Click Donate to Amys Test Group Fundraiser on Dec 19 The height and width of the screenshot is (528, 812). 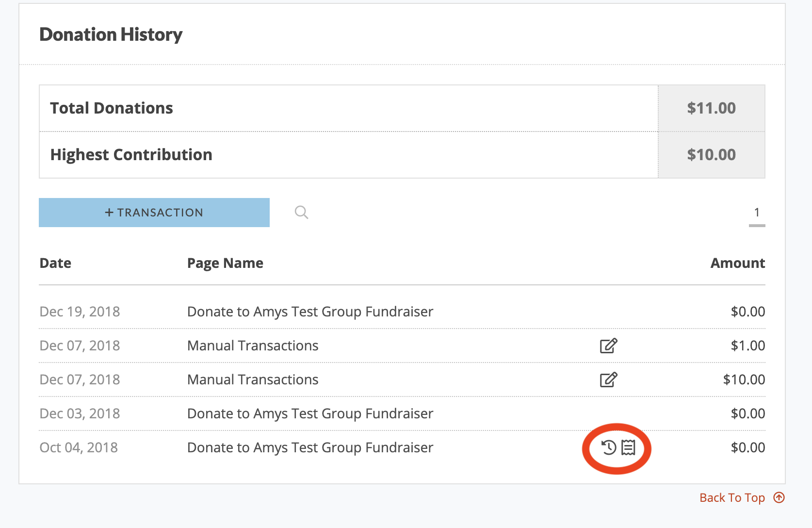click(x=310, y=312)
